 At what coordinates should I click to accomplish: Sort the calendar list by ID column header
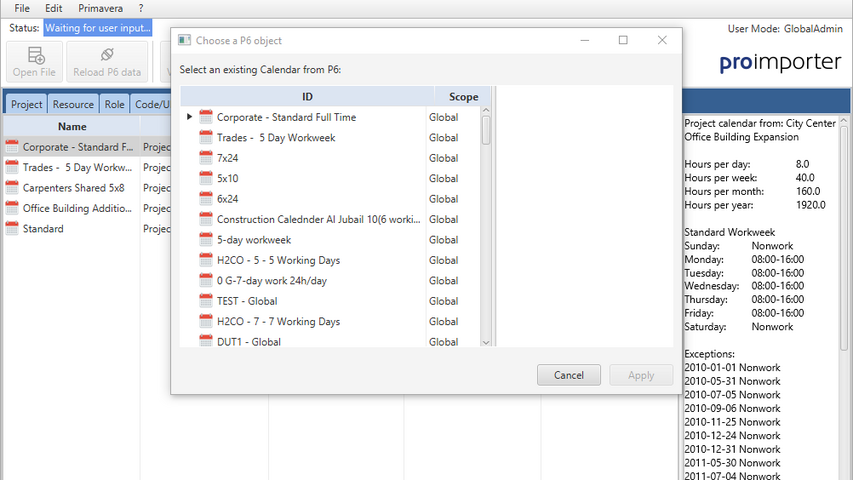307,97
